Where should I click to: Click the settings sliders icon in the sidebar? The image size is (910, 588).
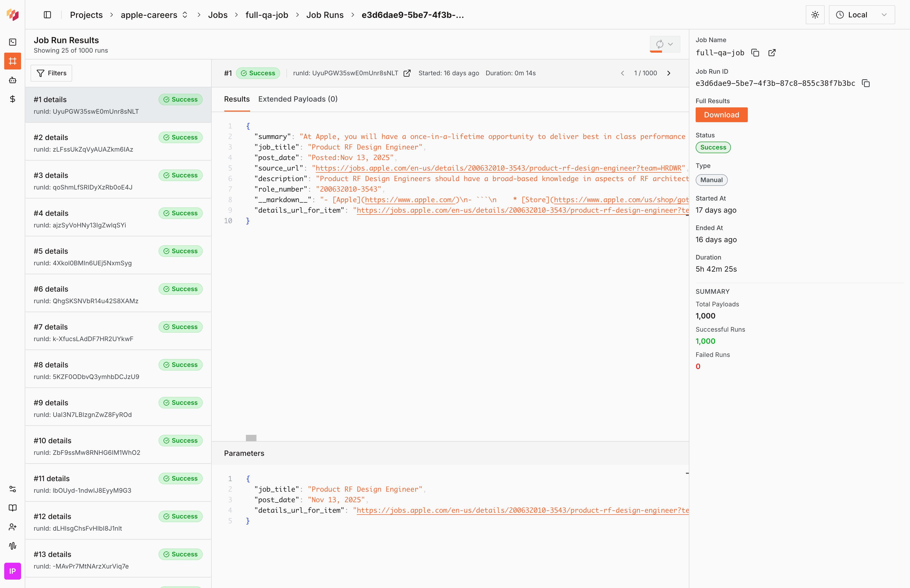(12, 489)
